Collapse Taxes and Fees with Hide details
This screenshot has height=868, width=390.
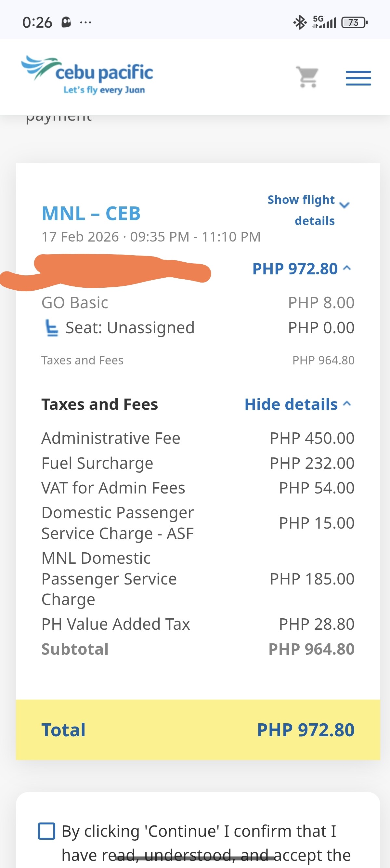coord(297,404)
